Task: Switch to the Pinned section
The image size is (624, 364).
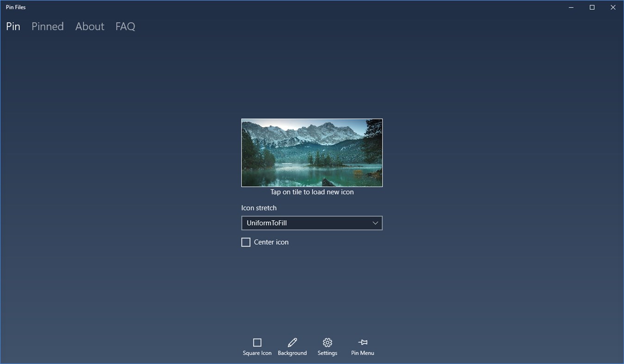Action: [x=47, y=26]
